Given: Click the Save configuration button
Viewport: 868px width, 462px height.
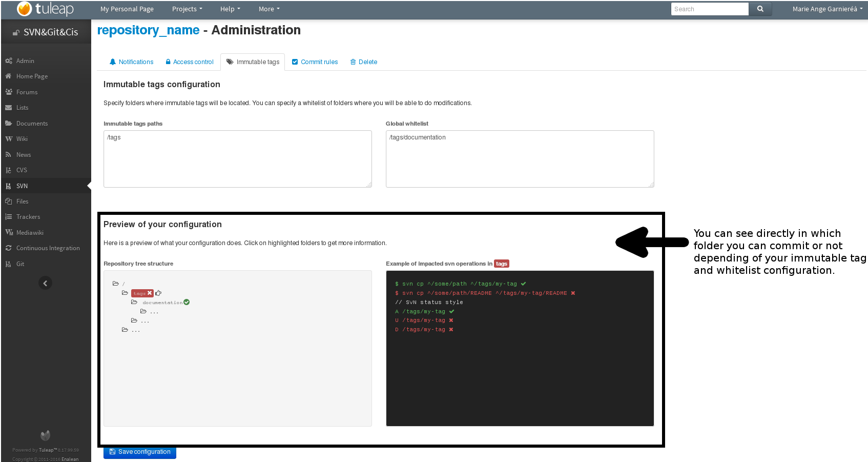Looking at the screenshot, I should click(140, 452).
